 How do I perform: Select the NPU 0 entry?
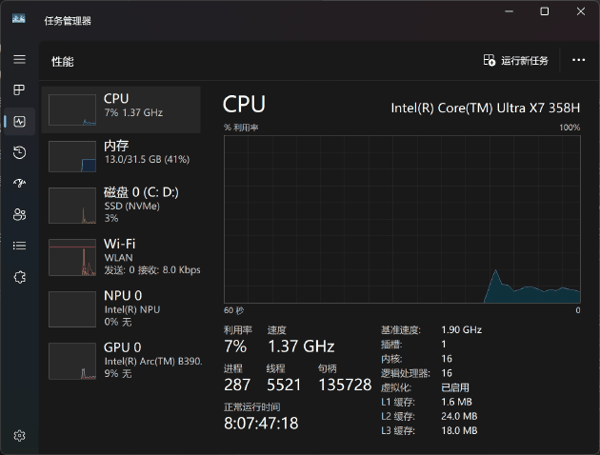click(x=121, y=308)
